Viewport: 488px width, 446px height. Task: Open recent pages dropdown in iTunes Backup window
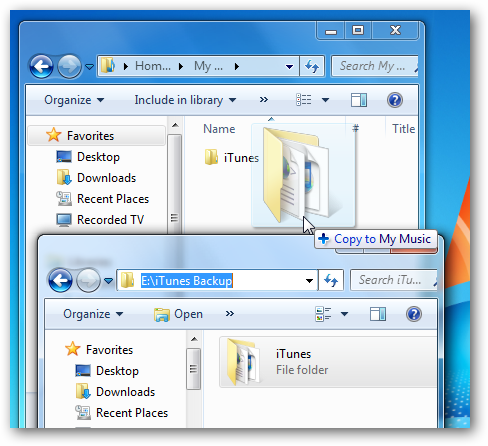(x=108, y=281)
